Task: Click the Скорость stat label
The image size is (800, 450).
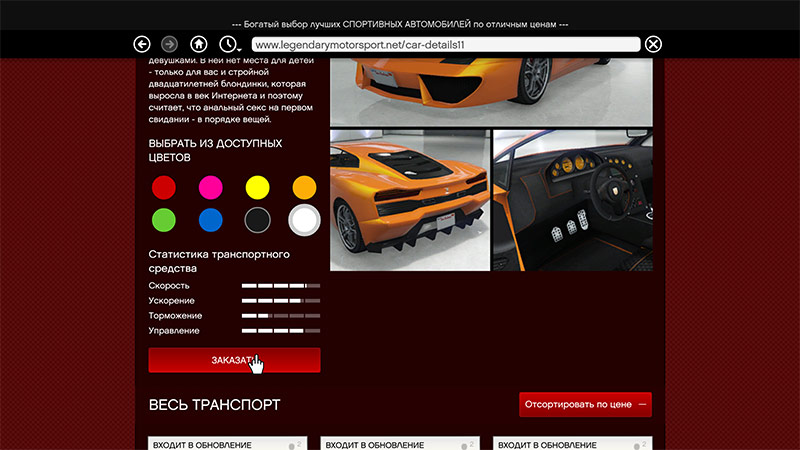Action: click(x=169, y=286)
